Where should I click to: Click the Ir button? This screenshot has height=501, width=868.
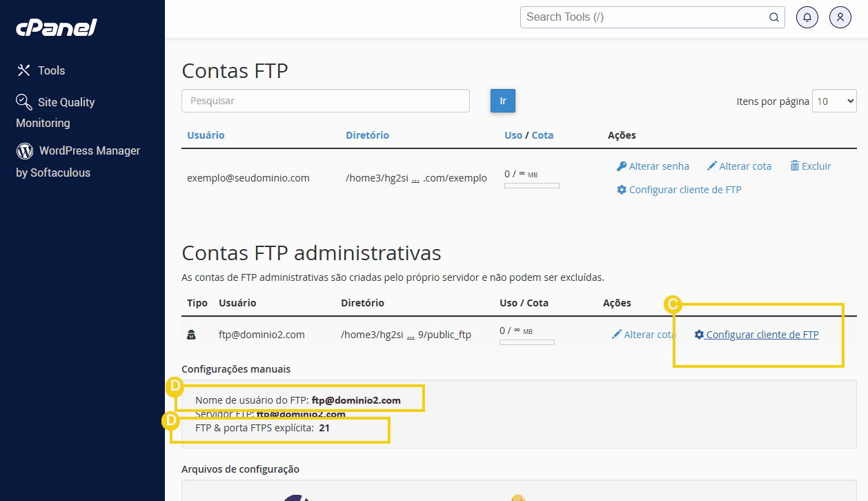503,101
